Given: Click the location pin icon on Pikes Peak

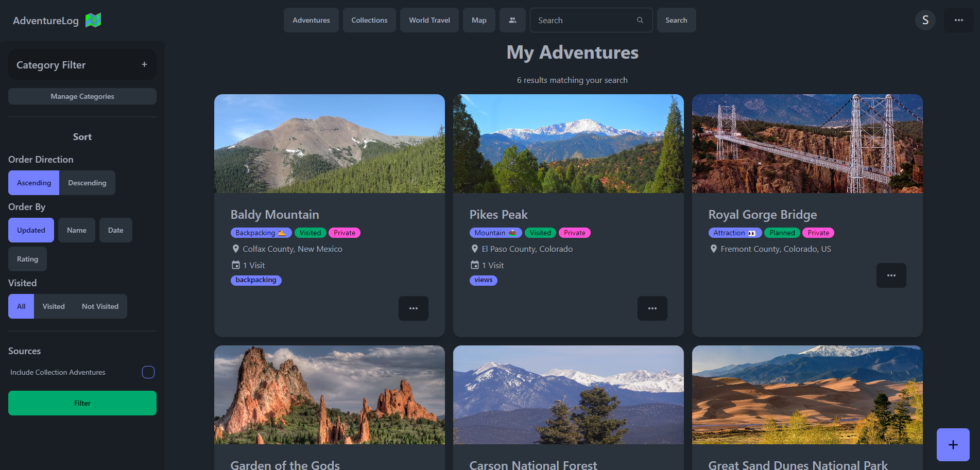Looking at the screenshot, I should [474, 249].
